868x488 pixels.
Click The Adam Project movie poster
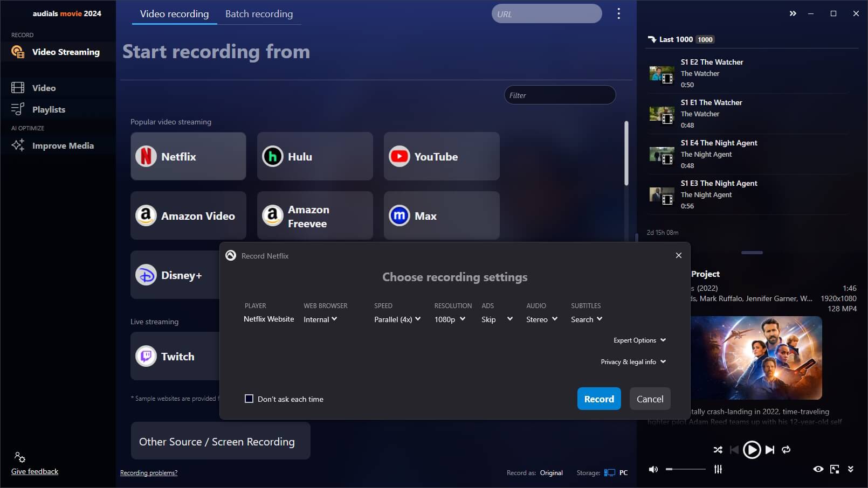point(756,358)
